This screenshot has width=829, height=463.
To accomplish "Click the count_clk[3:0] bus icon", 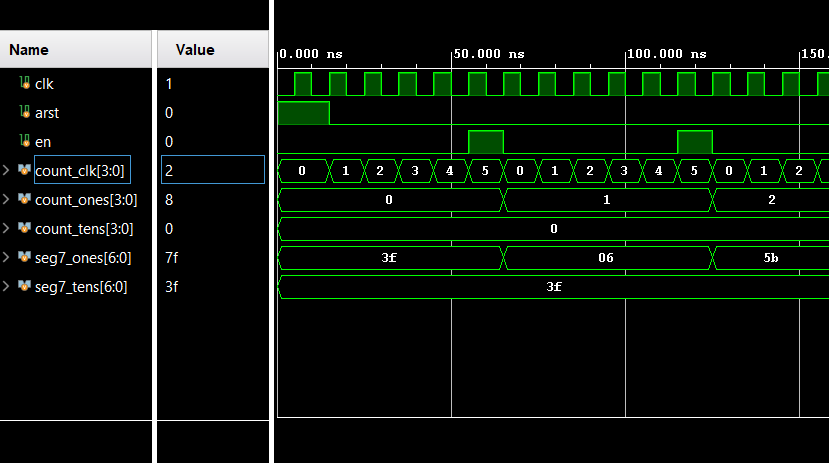I will click(x=24, y=170).
